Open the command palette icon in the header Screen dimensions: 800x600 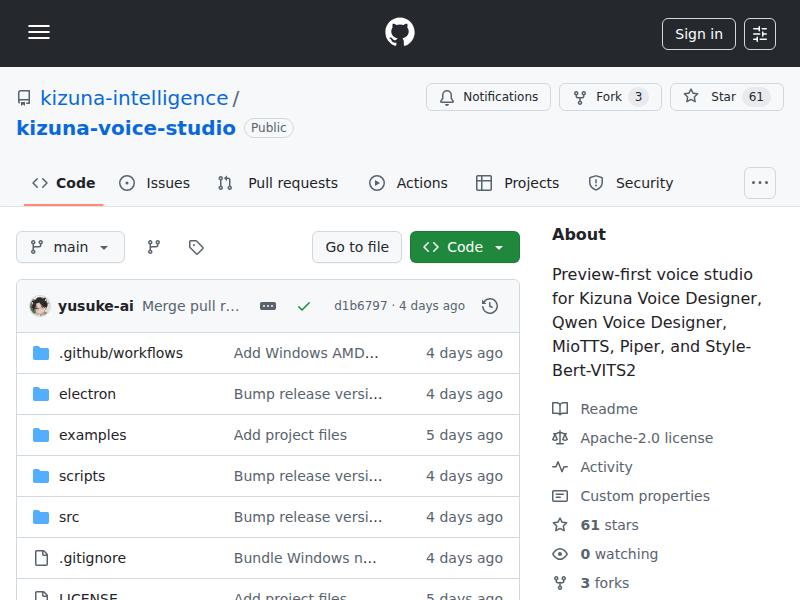[759, 33]
